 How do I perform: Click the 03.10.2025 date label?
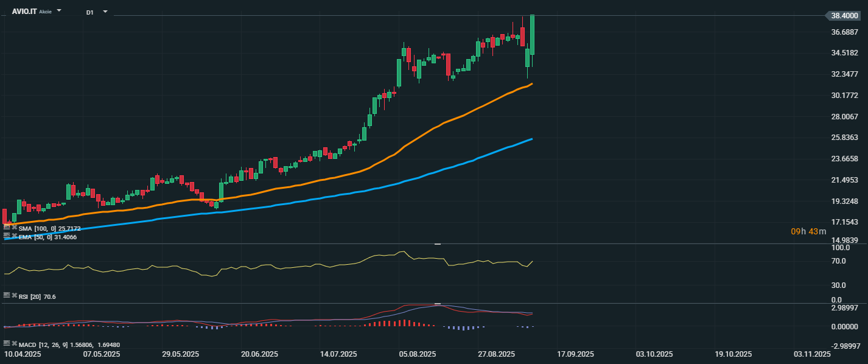click(654, 354)
